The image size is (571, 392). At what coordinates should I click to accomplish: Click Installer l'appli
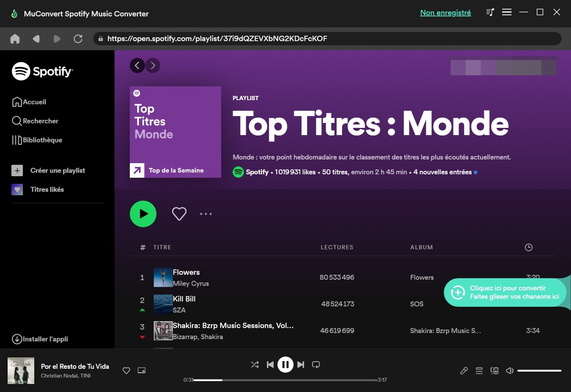click(40, 339)
